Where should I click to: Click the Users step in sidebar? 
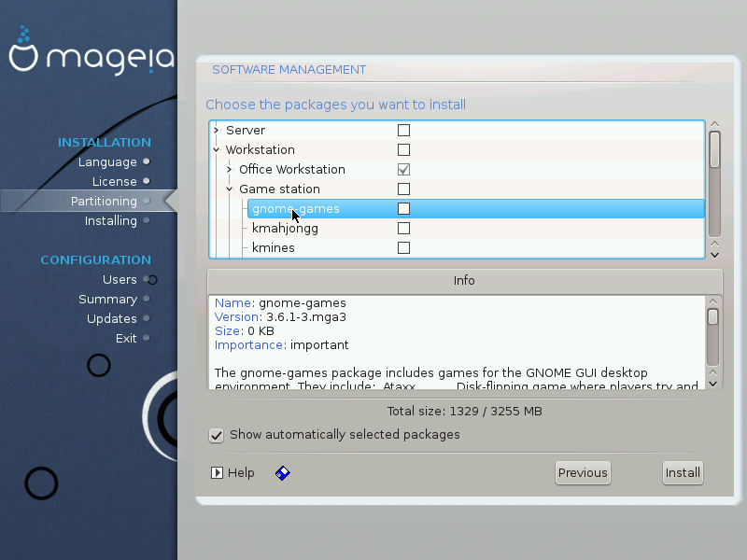click(120, 279)
